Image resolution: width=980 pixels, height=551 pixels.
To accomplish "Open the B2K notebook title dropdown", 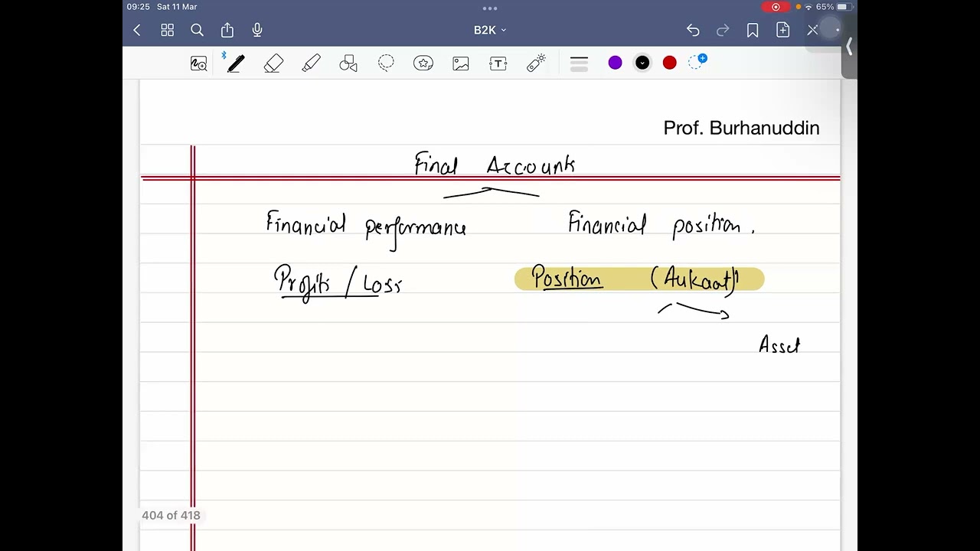I will (490, 30).
